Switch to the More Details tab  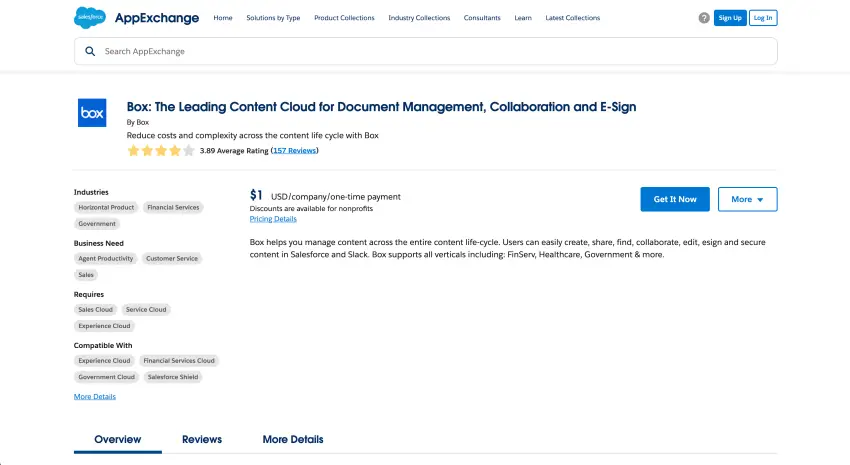point(293,439)
